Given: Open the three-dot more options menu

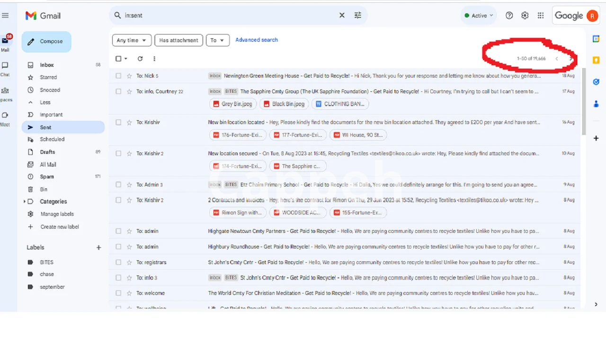Looking at the screenshot, I should point(154,59).
